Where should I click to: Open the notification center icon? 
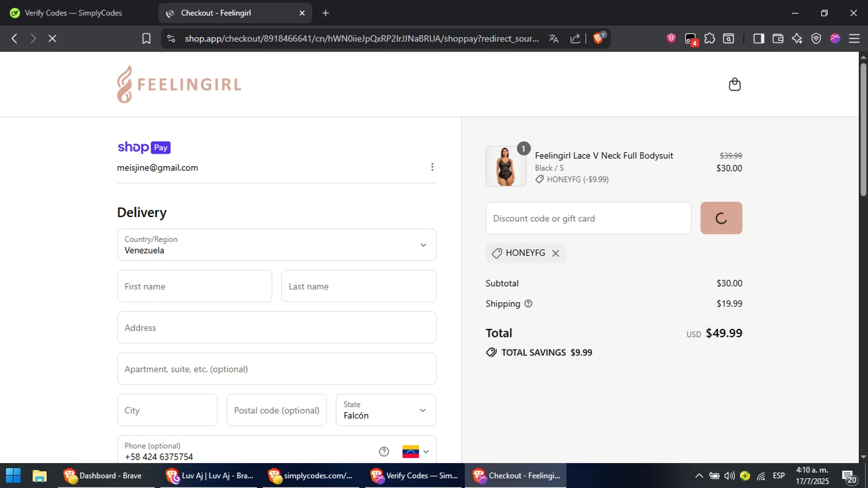coord(849,476)
